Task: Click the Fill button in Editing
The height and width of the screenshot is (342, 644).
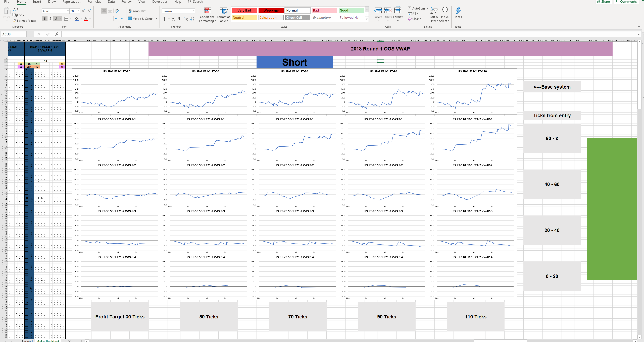Action: [413, 14]
